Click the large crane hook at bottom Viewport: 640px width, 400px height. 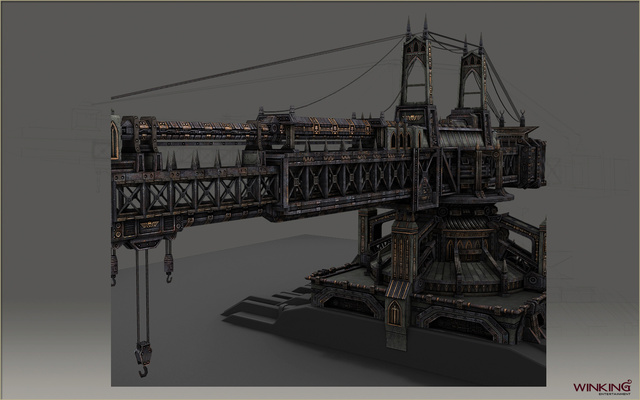143,360
